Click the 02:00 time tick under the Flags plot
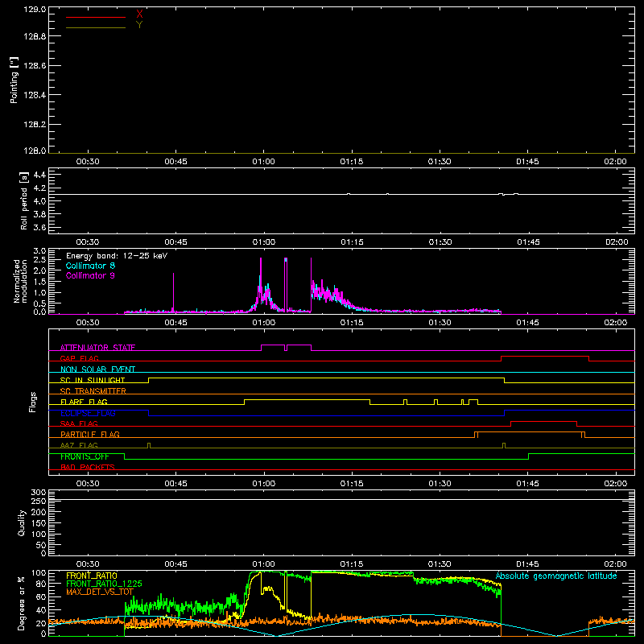644x644 pixels. point(616,484)
